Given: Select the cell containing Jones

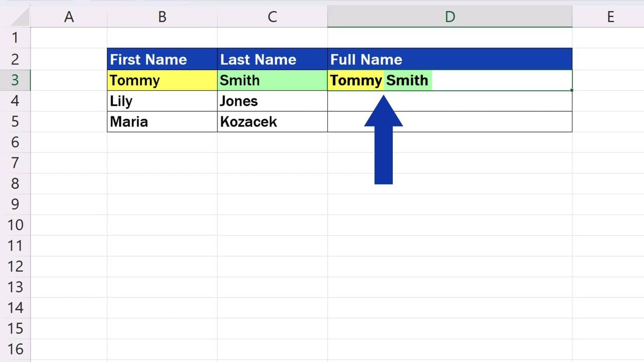Looking at the screenshot, I should pyautogui.click(x=272, y=101).
